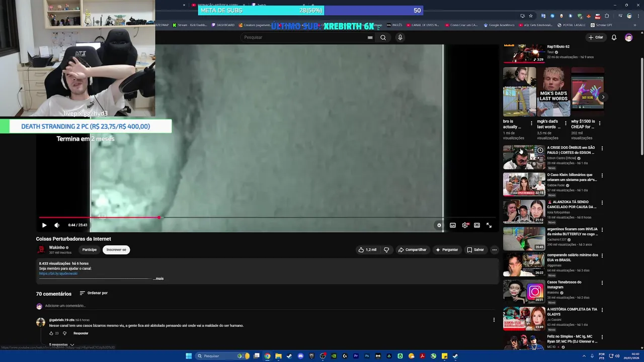The width and height of the screenshot is (644, 362).
Task: Click the Perguntar button
Action: (447, 250)
